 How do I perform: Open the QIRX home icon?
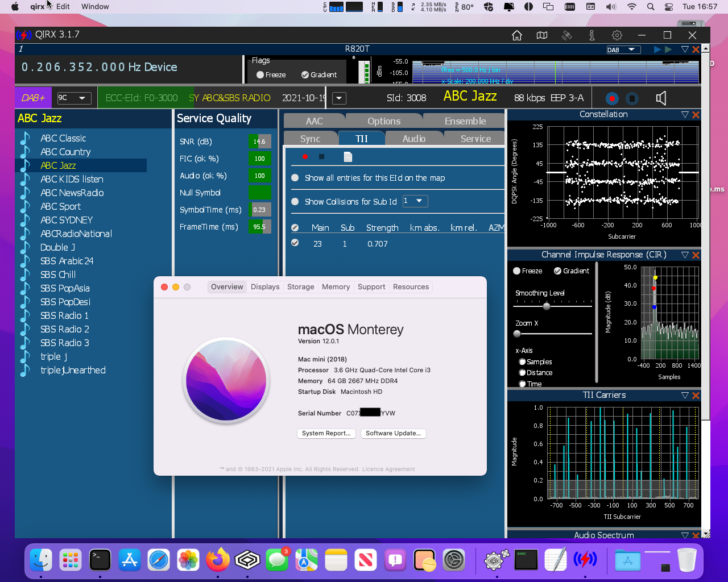(517, 35)
